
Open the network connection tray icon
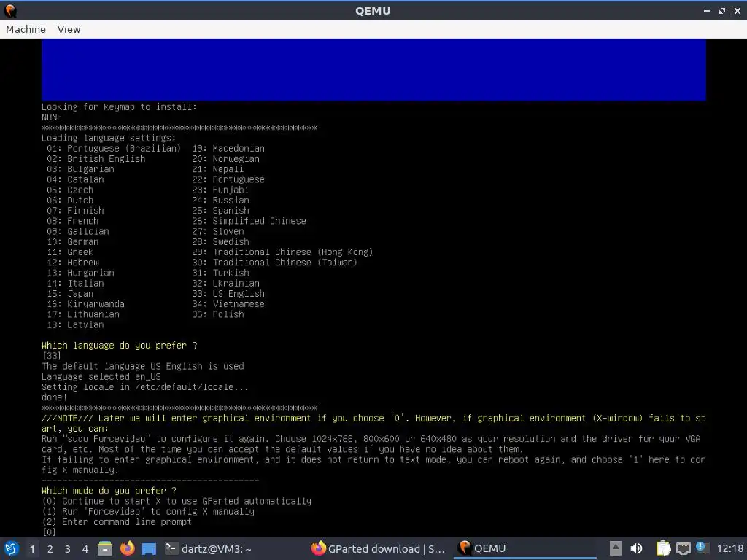[683, 548]
